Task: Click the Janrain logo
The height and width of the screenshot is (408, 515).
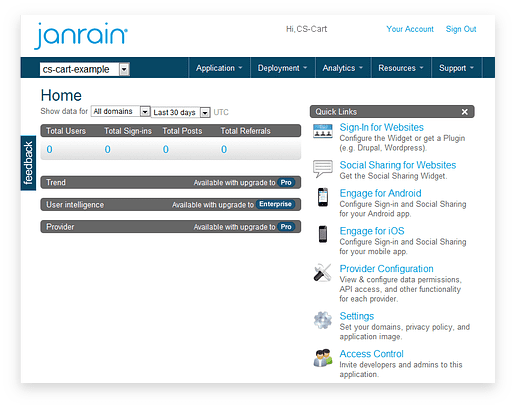Action: click(x=81, y=36)
